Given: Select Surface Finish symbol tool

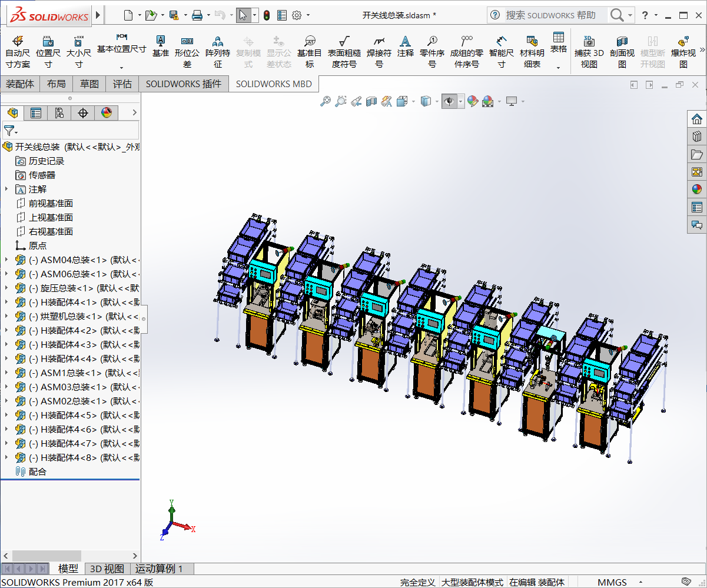Looking at the screenshot, I should pos(344,51).
